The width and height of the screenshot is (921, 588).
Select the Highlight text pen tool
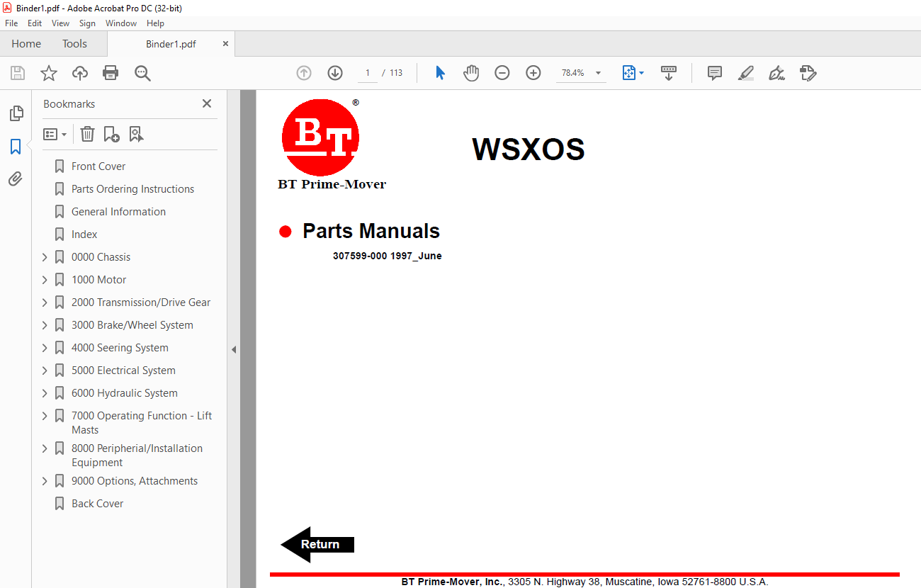[746, 73]
